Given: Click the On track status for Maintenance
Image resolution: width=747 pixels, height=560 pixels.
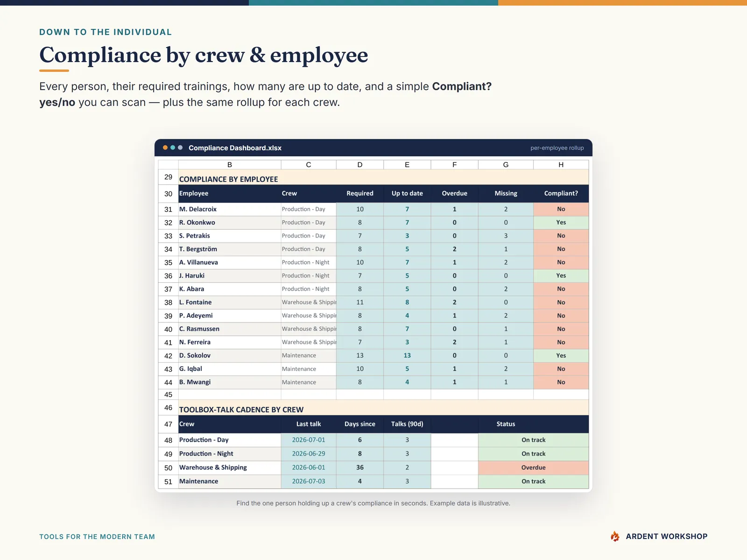Looking at the screenshot, I should [x=534, y=482].
